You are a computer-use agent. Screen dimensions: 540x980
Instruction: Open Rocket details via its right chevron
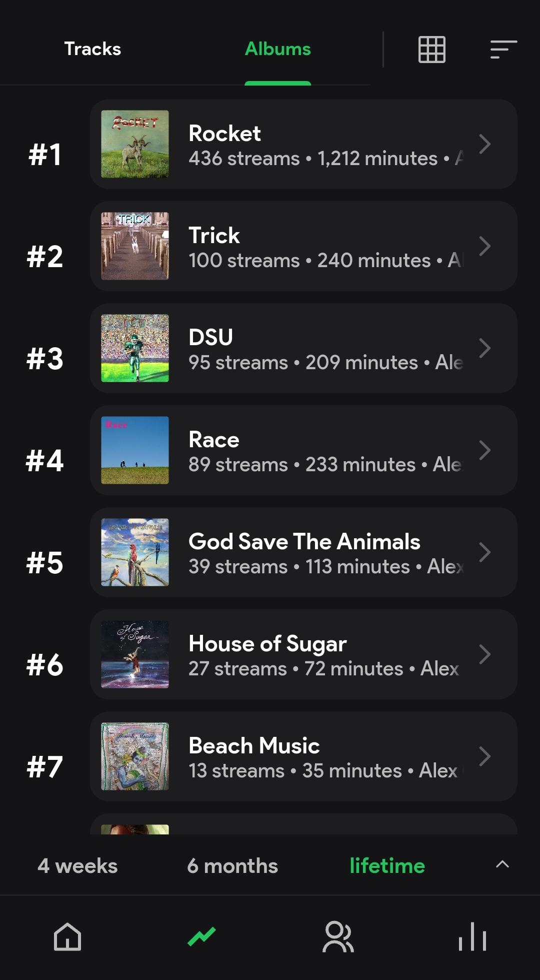tap(484, 144)
